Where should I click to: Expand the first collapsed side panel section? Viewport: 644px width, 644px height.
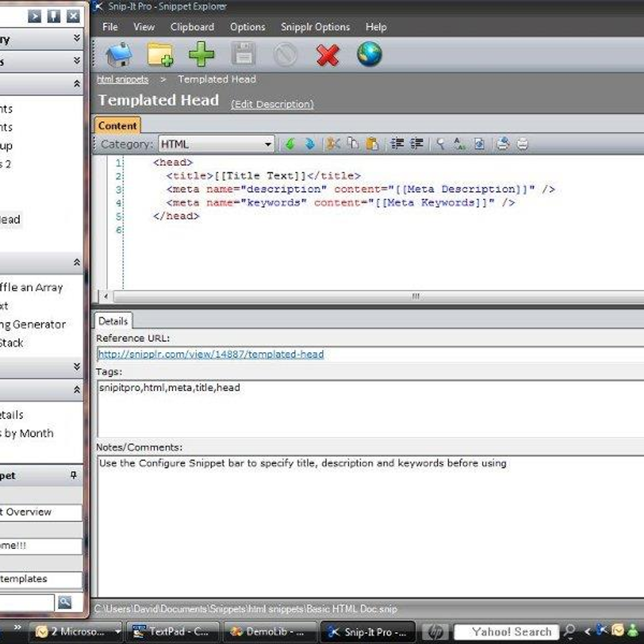(77, 38)
